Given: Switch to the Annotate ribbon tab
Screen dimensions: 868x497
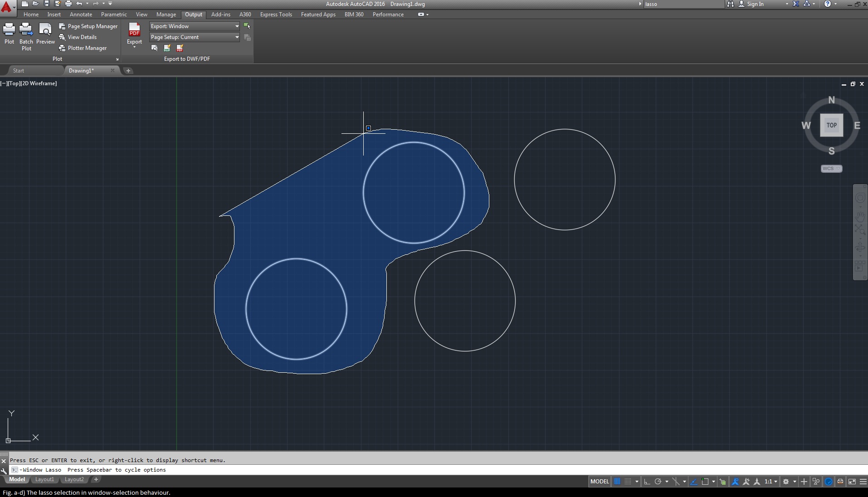Looking at the screenshot, I should 81,15.
